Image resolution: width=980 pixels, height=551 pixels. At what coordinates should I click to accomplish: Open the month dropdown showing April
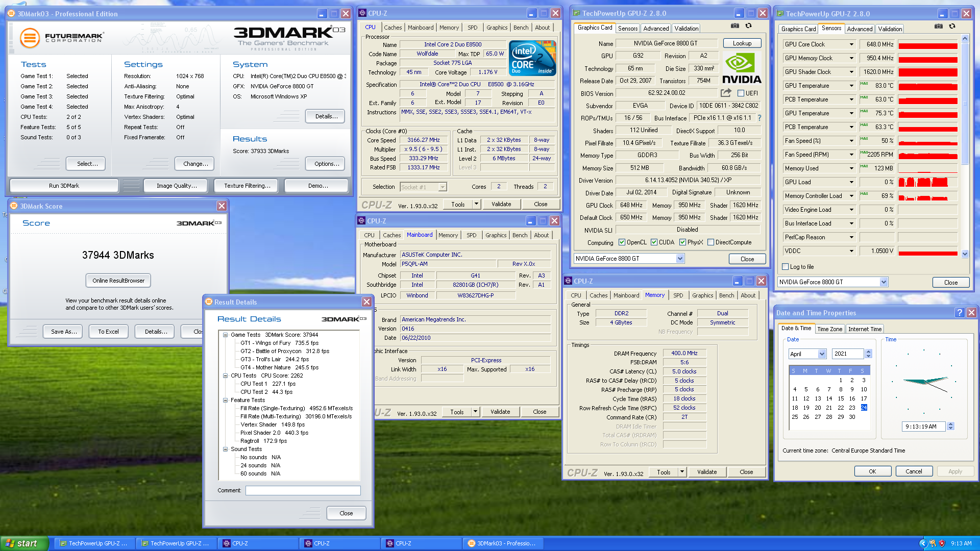point(822,354)
